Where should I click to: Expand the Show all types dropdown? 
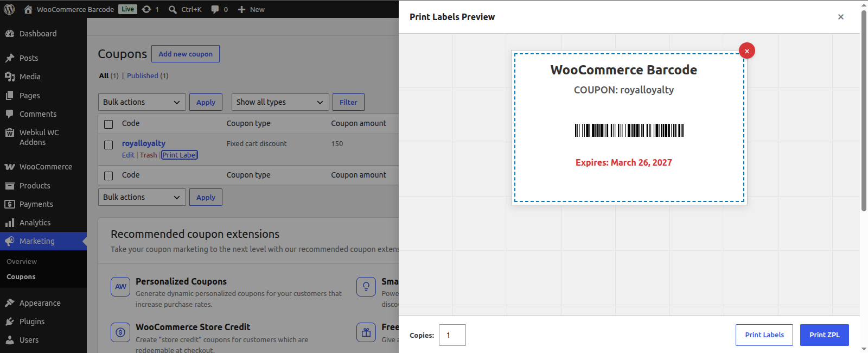280,102
